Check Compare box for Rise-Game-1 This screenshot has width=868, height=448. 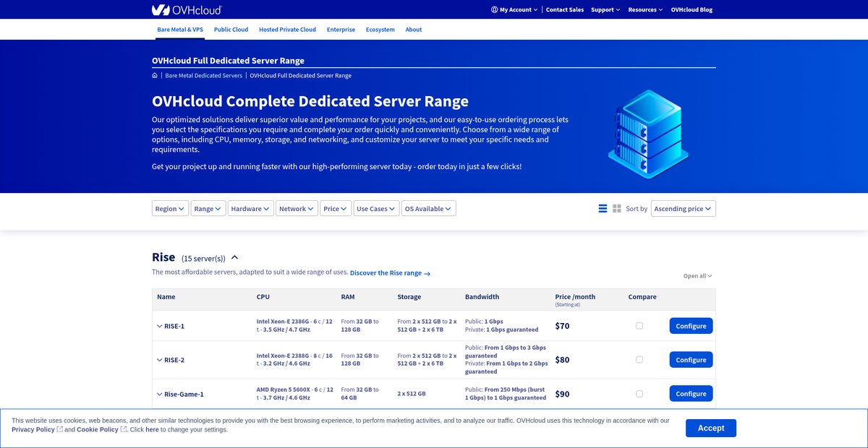coord(639,394)
